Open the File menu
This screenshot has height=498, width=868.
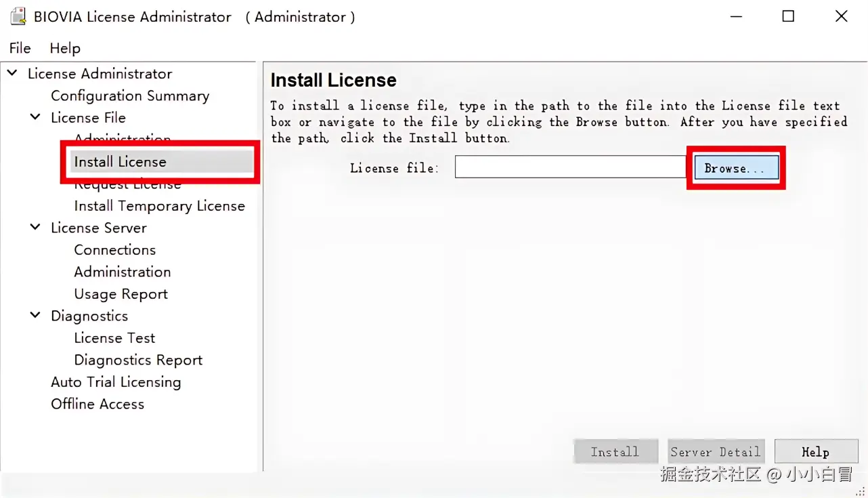tap(20, 48)
